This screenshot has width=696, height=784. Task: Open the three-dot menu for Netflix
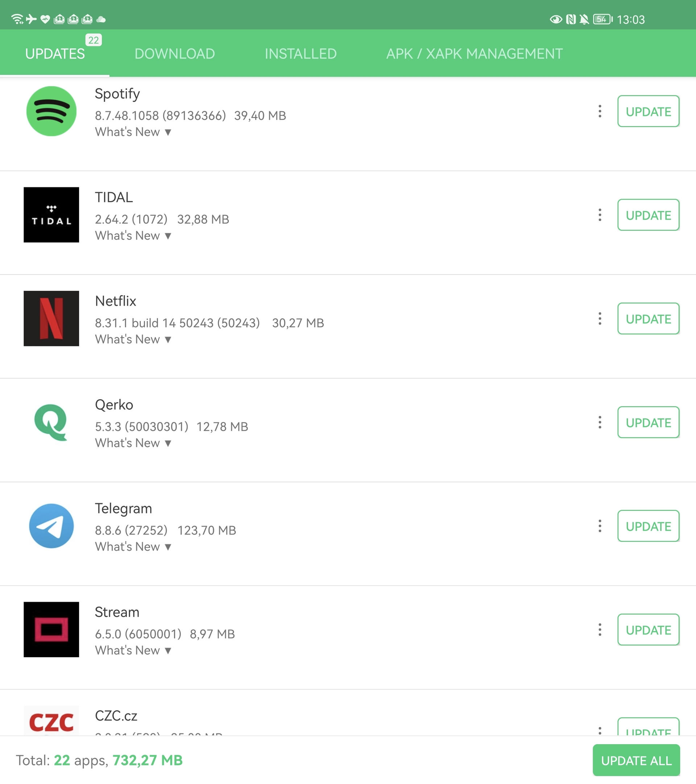(x=600, y=318)
